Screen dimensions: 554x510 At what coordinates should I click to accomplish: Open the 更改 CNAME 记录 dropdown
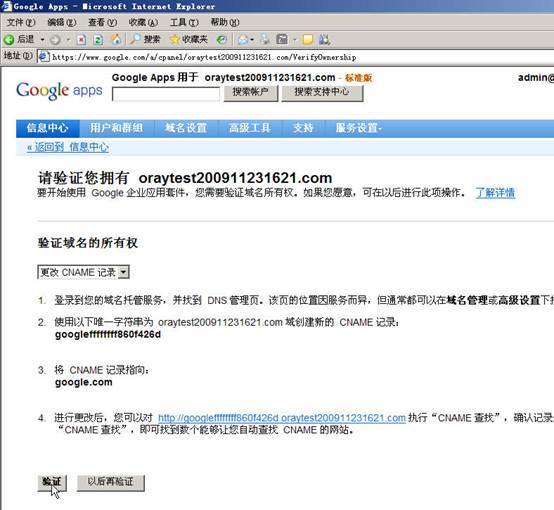coord(83,272)
